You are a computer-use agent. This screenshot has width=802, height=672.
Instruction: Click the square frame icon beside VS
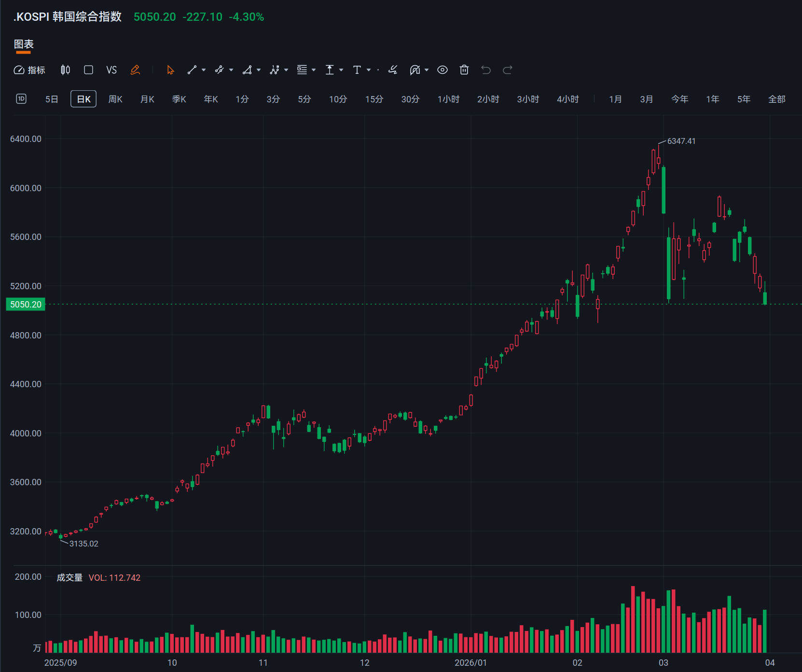point(88,70)
